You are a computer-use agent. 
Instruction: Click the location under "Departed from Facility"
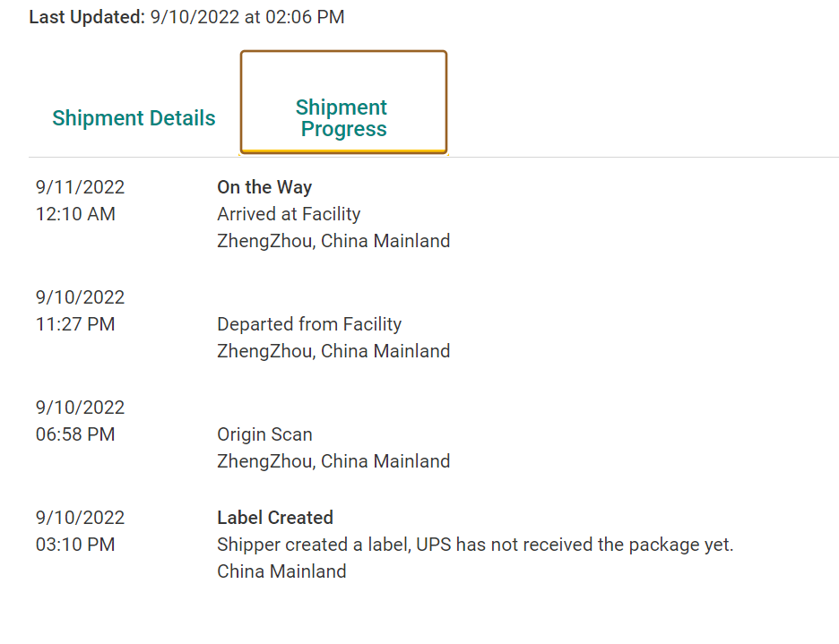point(333,351)
